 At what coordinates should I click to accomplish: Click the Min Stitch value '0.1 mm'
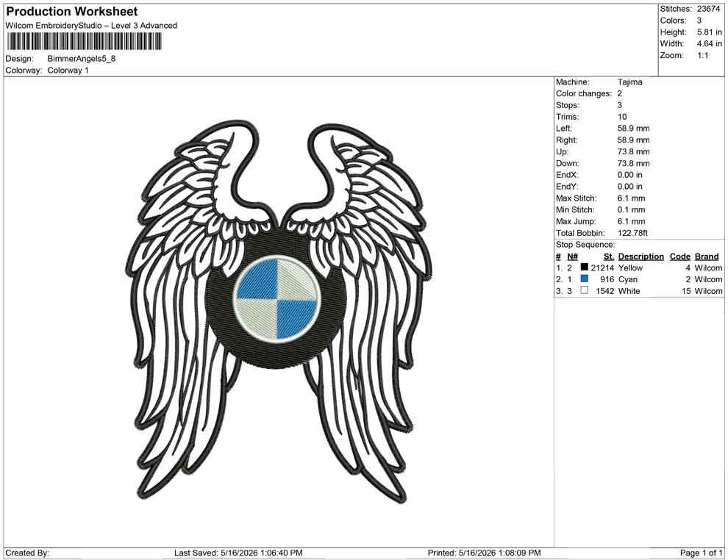point(632,209)
